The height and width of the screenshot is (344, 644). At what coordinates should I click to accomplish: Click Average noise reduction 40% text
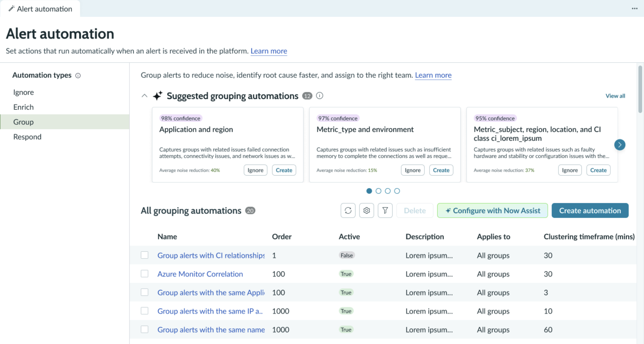(190, 170)
